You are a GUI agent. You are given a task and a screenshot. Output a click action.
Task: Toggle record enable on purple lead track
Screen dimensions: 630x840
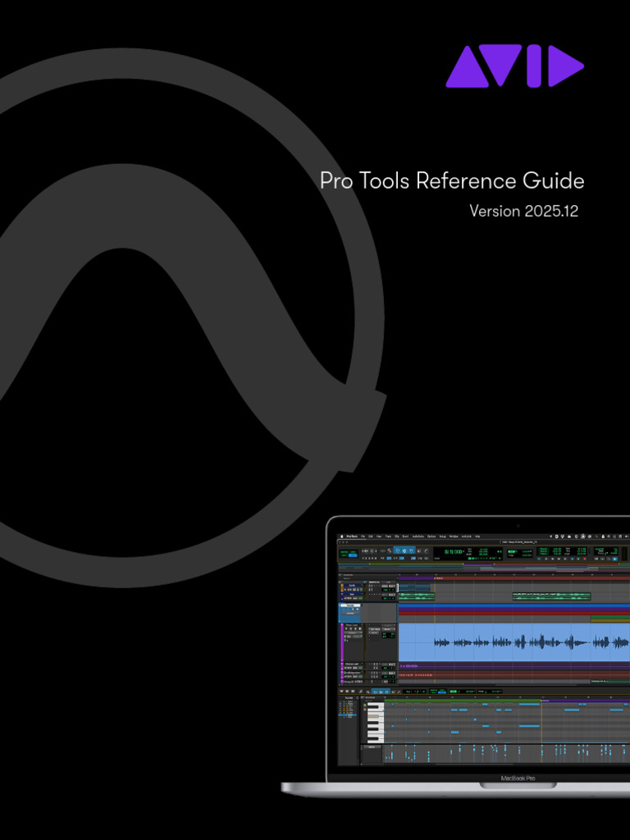(x=348, y=629)
